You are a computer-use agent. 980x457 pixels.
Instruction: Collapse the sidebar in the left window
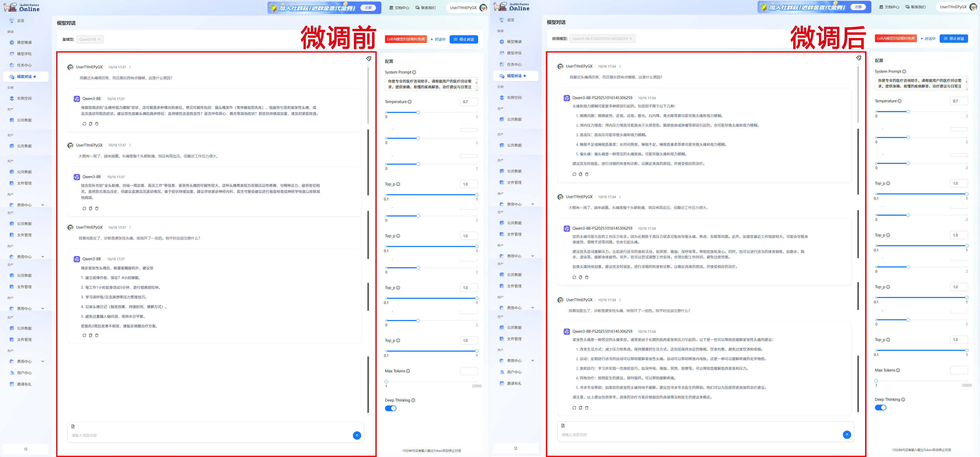click(x=26, y=449)
